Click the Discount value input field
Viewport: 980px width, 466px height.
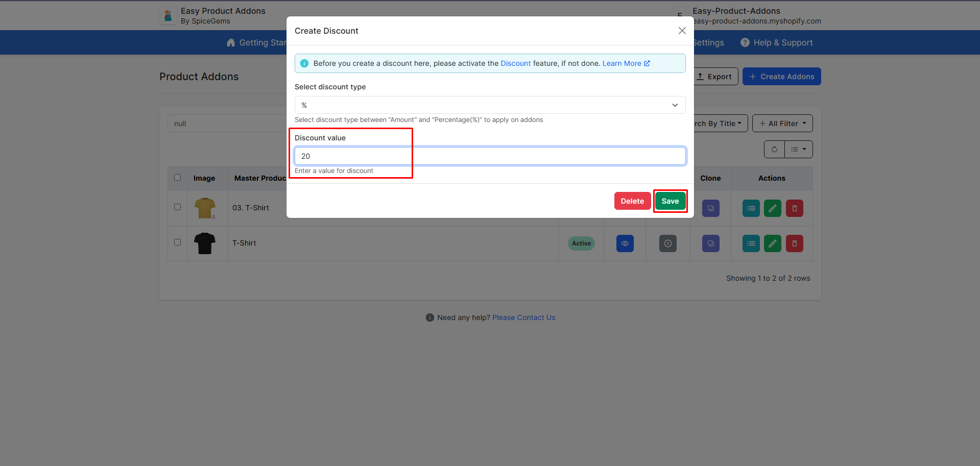pyautogui.click(x=490, y=156)
